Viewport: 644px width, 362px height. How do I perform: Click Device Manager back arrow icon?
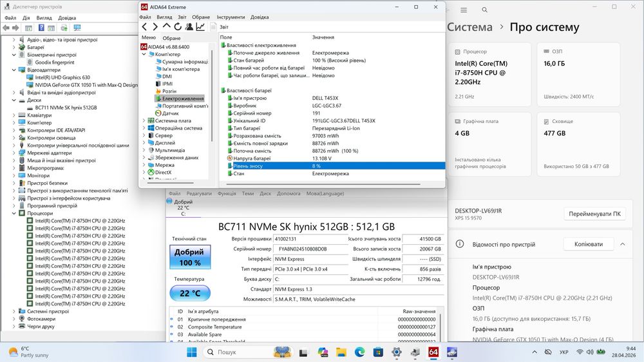pyautogui.click(x=6, y=28)
